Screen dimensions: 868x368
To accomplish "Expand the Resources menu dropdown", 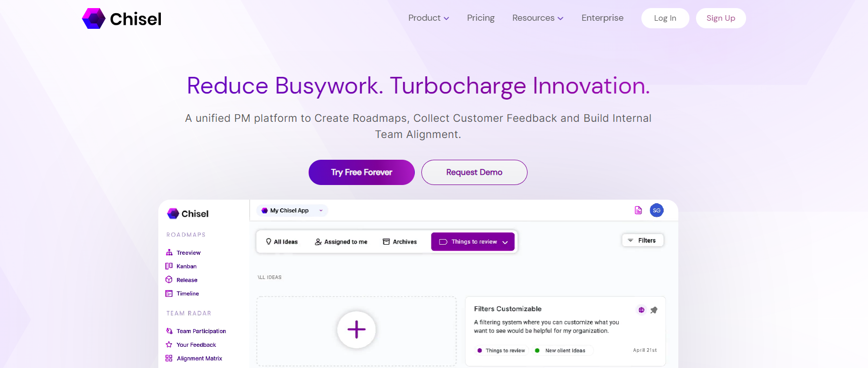I will [537, 18].
